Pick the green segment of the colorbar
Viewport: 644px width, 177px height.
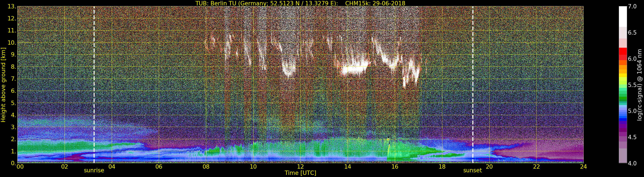click(x=623, y=95)
